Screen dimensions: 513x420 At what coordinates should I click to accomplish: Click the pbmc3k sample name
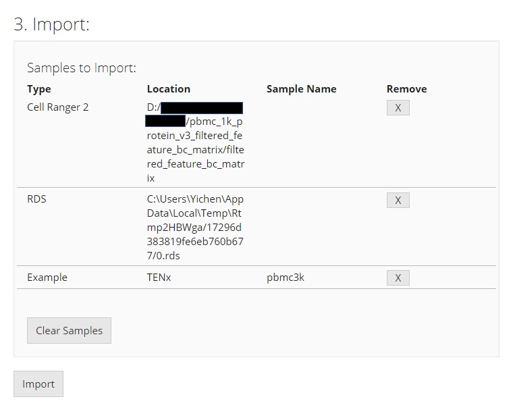pyautogui.click(x=285, y=278)
